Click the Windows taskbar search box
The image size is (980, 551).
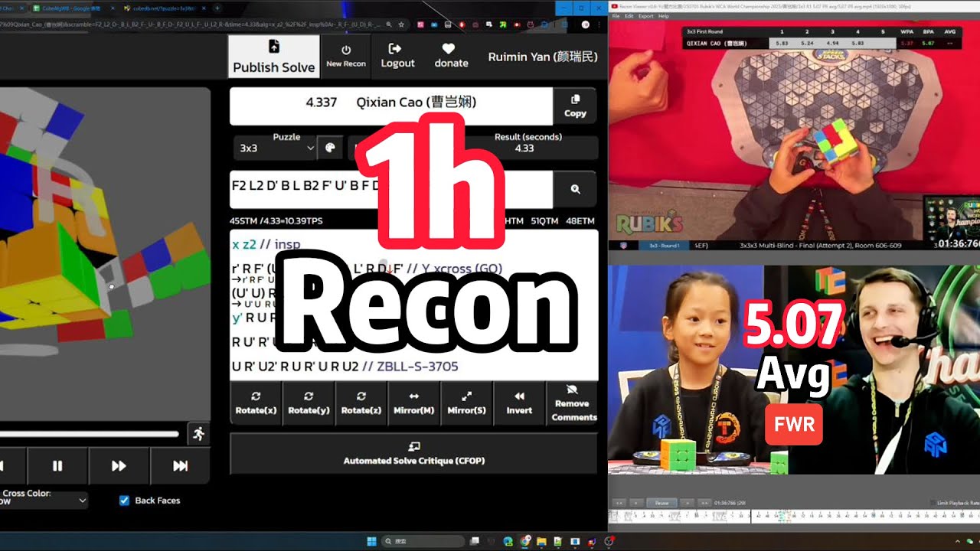(x=423, y=541)
